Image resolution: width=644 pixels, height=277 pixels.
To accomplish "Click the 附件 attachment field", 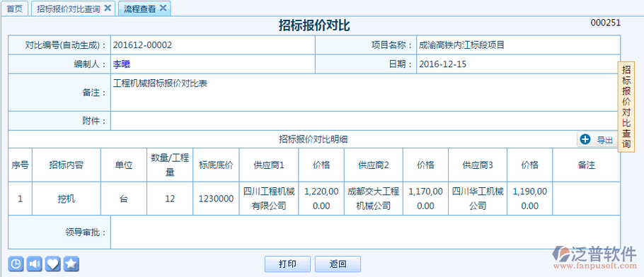I will [x=365, y=121].
